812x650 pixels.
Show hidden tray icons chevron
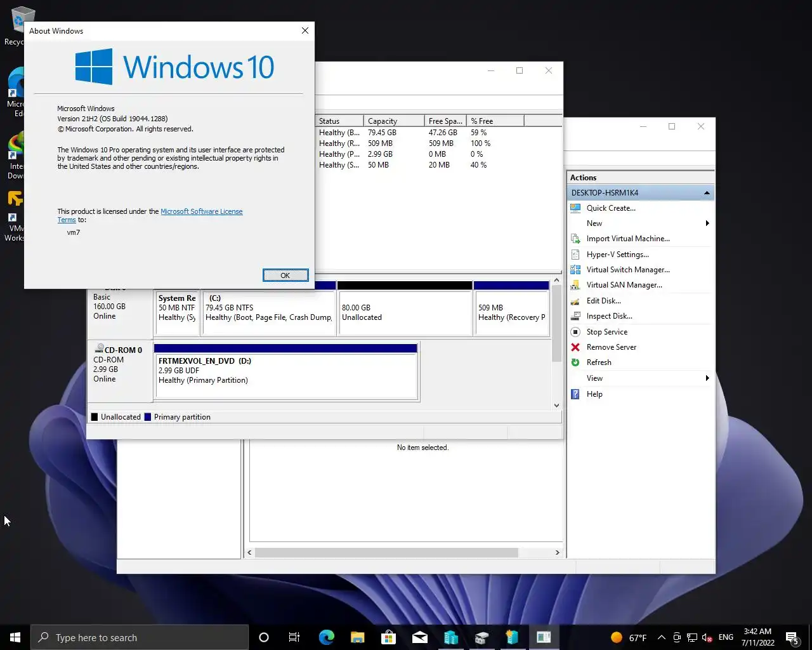(x=662, y=637)
